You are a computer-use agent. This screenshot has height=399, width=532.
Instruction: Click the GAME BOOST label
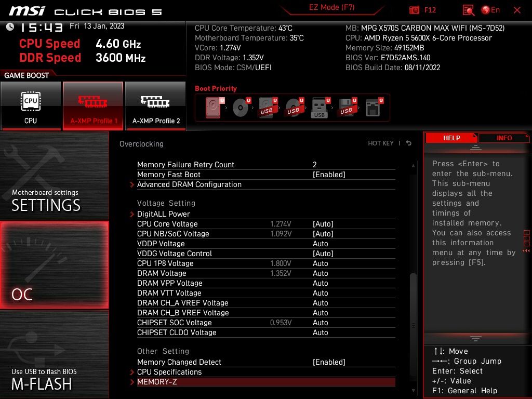[x=26, y=75]
